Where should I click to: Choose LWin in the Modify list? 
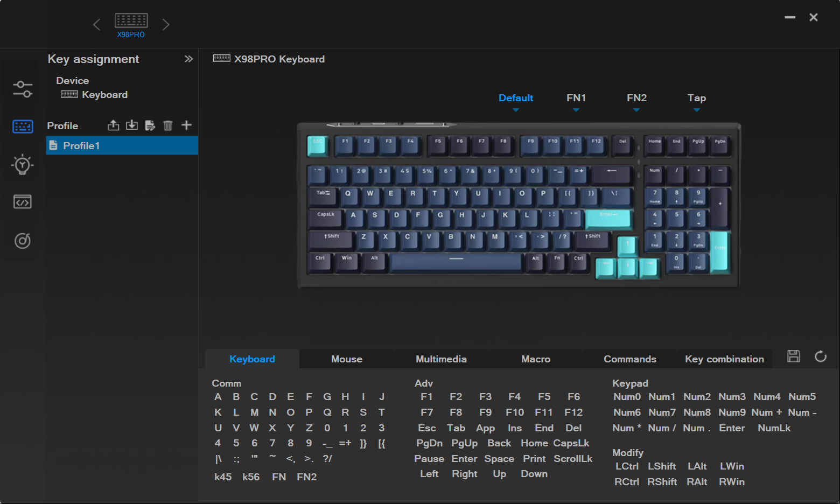732,466
